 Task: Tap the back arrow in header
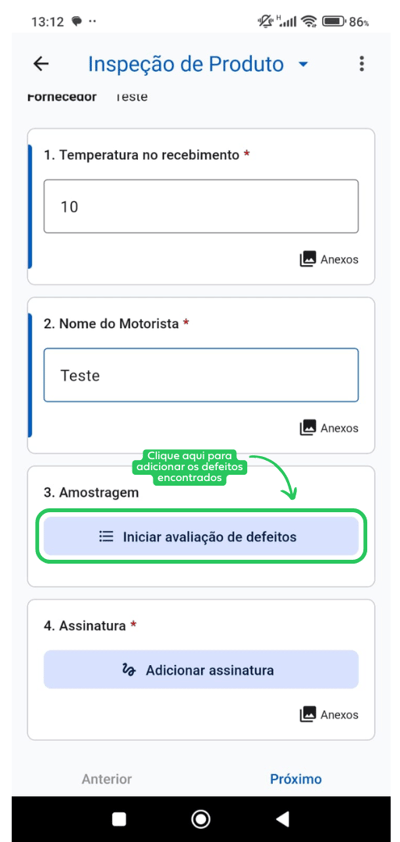pos(41,64)
